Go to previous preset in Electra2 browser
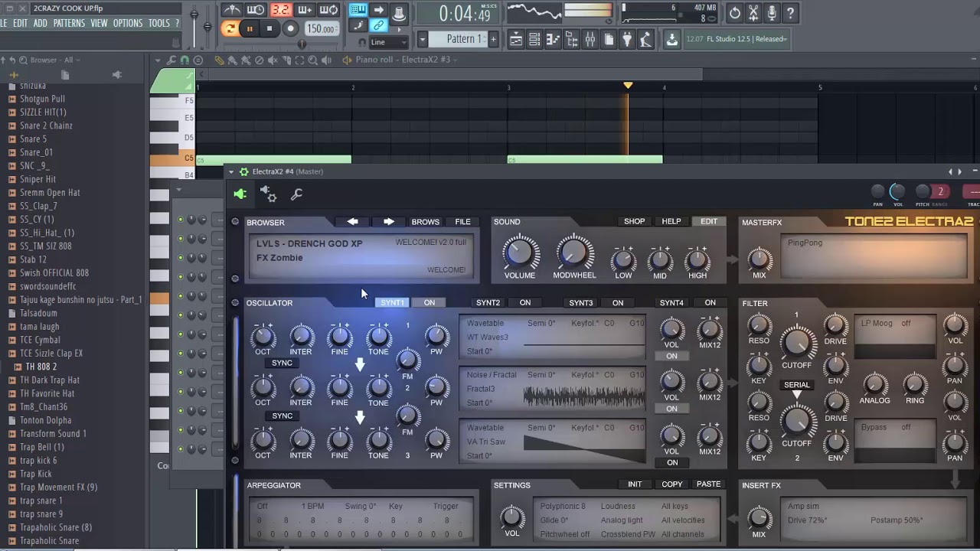Screen dimensions: 980x551 pyautogui.click(x=352, y=222)
